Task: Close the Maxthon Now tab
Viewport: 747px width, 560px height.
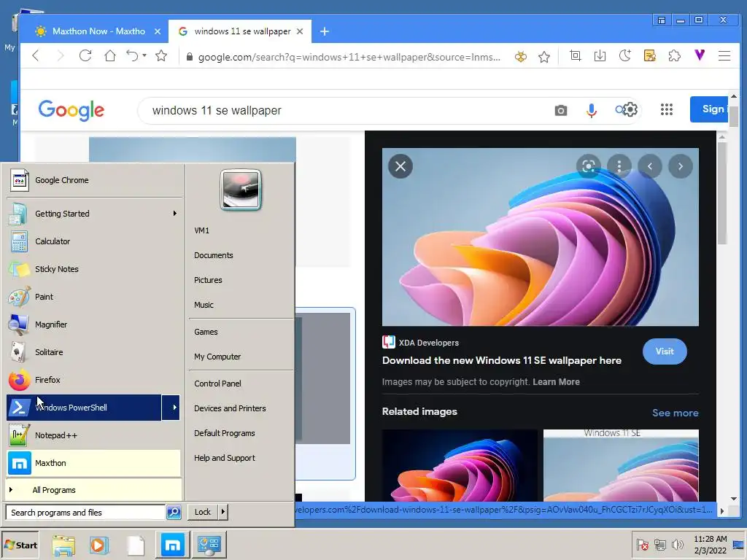Action: point(158,31)
